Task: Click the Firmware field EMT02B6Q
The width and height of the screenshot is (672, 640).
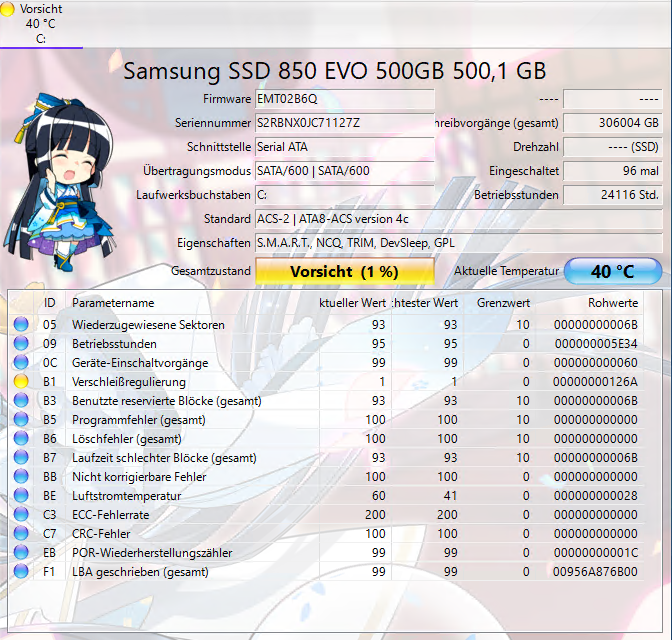Action: pos(345,99)
